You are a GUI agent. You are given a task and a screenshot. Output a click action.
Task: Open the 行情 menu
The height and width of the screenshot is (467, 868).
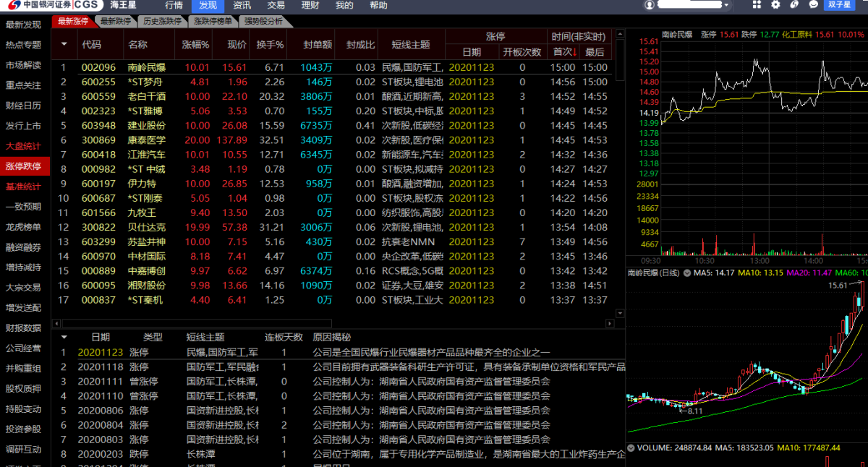coord(174,5)
